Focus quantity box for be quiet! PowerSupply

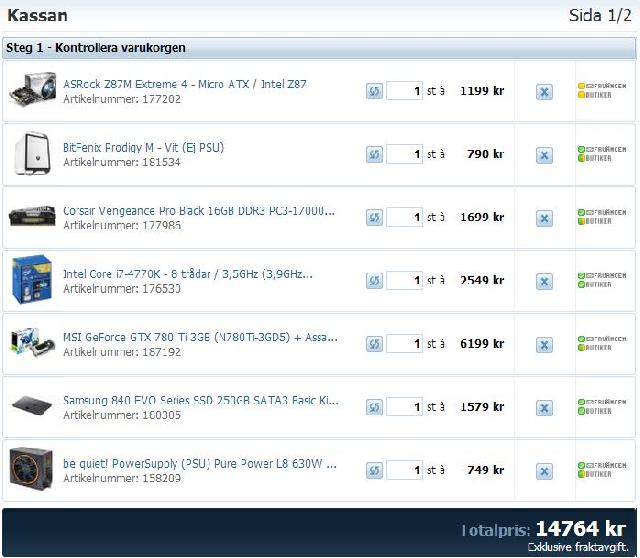click(404, 470)
